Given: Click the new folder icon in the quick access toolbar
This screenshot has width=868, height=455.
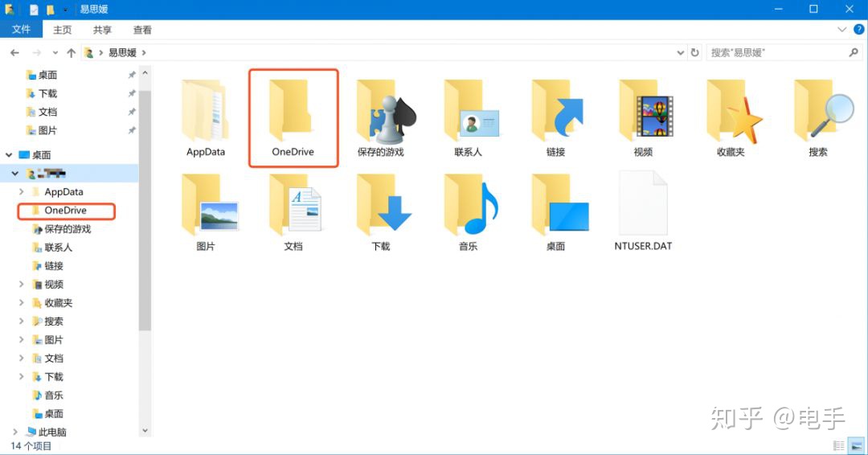Looking at the screenshot, I should tap(51, 10).
